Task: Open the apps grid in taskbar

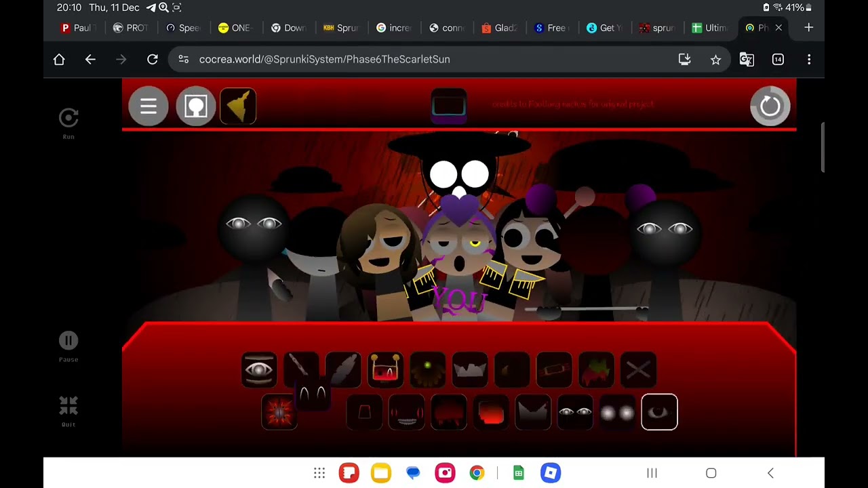Action: point(319,473)
